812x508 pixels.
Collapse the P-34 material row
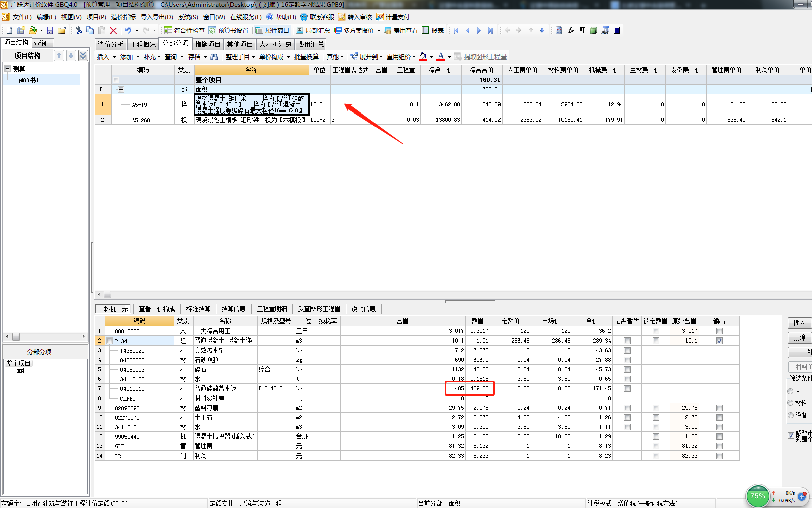[x=109, y=341]
